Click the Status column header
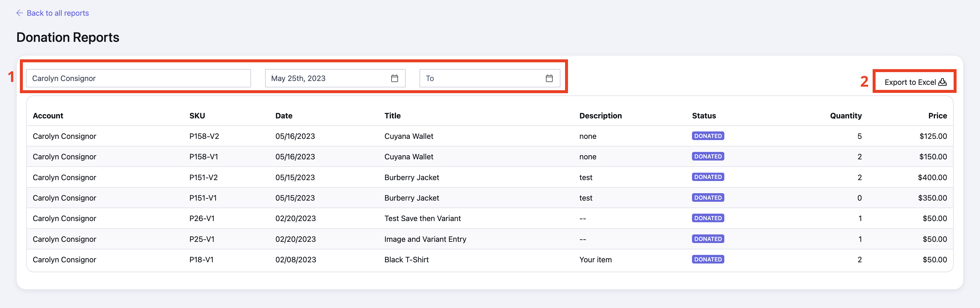980x308 pixels. [x=704, y=116]
